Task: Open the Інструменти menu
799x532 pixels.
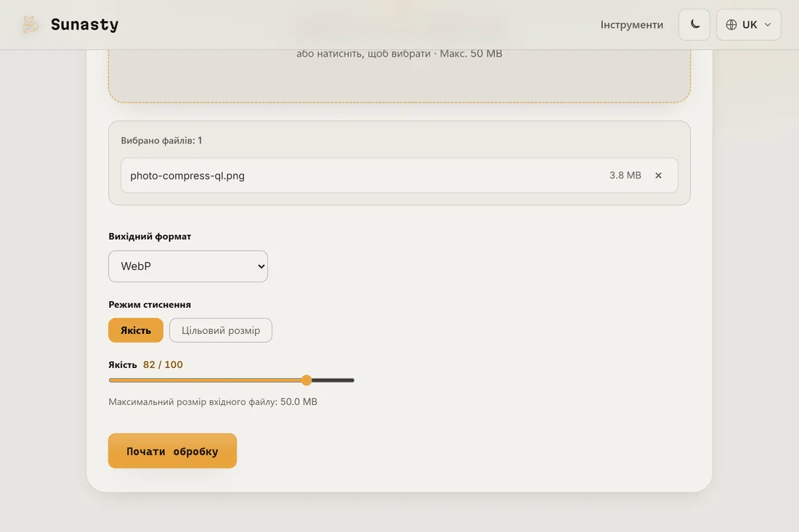Action: point(631,25)
